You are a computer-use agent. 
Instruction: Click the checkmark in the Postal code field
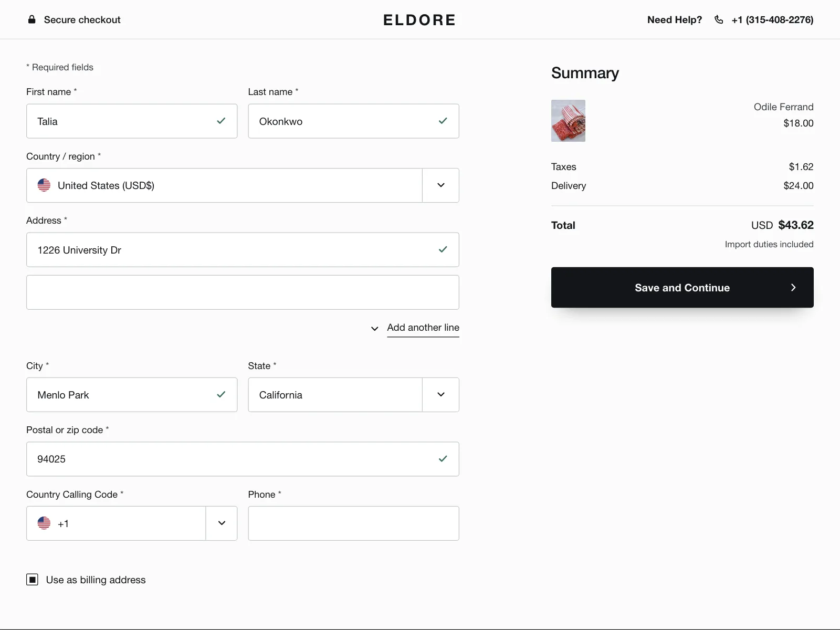point(443,458)
